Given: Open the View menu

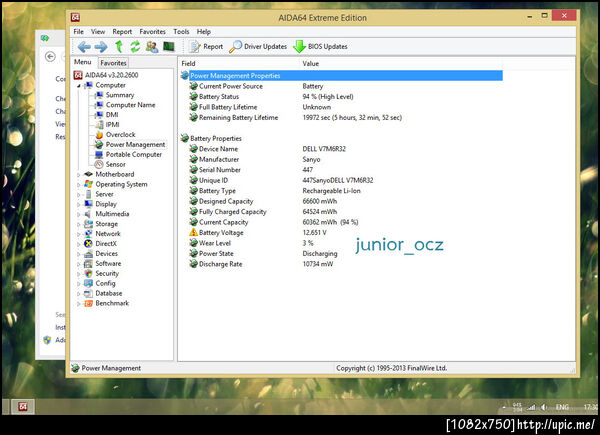Looking at the screenshot, I should pos(98,31).
